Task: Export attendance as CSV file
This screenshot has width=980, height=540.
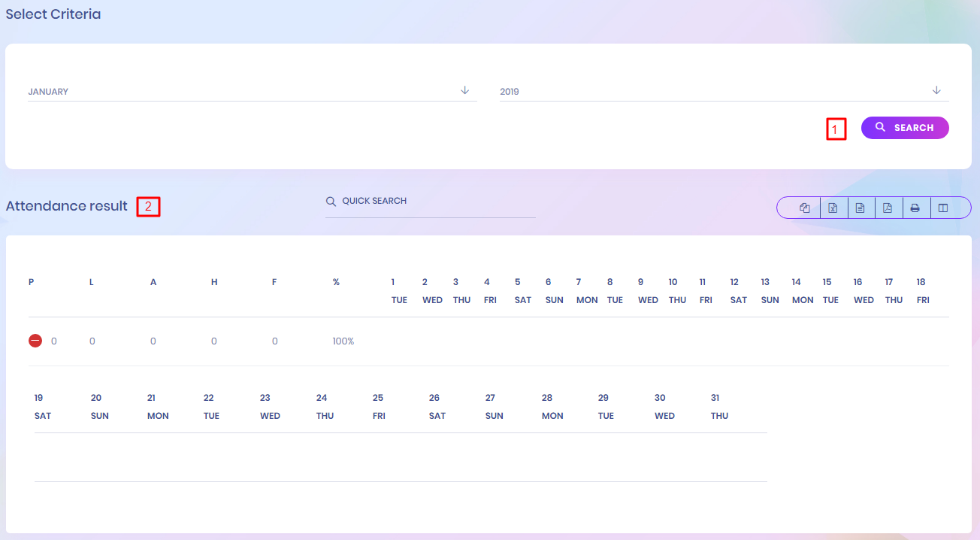Action: [x=860, y=208]
